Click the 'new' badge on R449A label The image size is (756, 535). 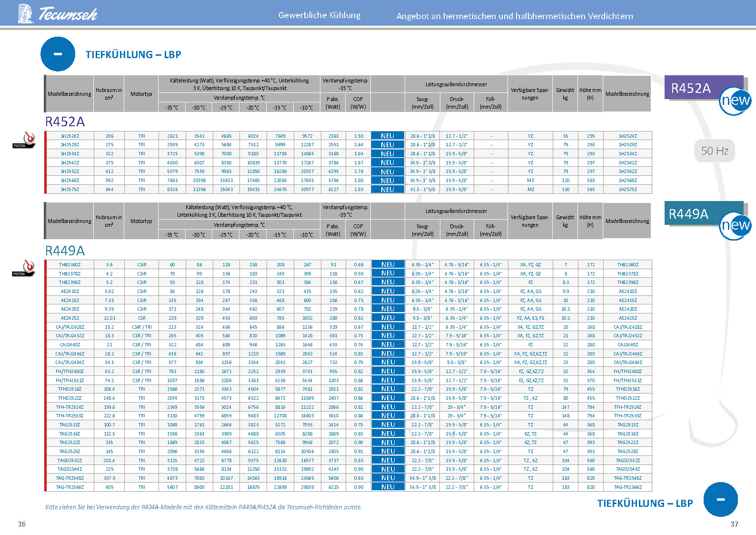click(735, 225)
